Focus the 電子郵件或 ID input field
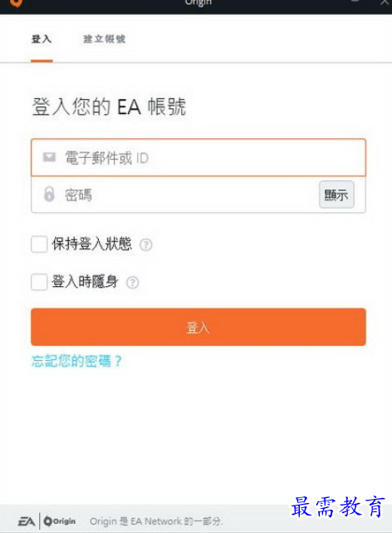This screenshot has width=392, height=533. [198, 157]
